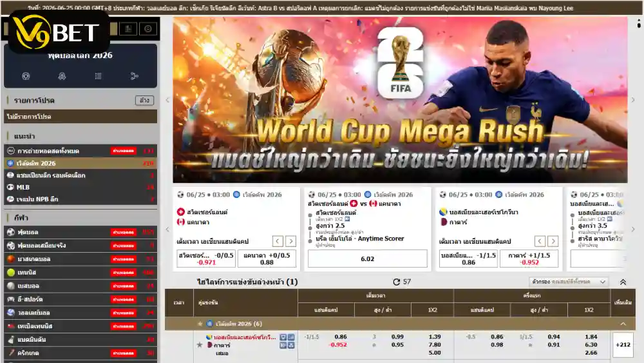Click the 6.02 combo odds button

point(368,259)
